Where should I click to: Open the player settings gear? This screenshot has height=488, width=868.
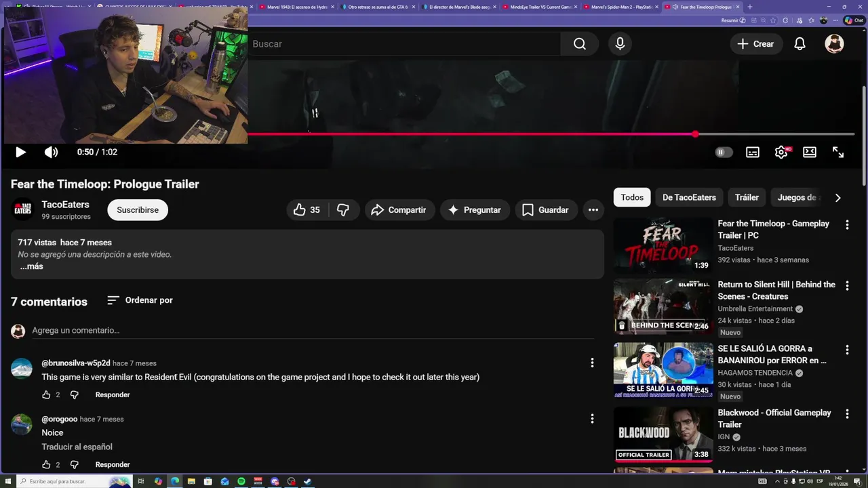pos(781,152)
